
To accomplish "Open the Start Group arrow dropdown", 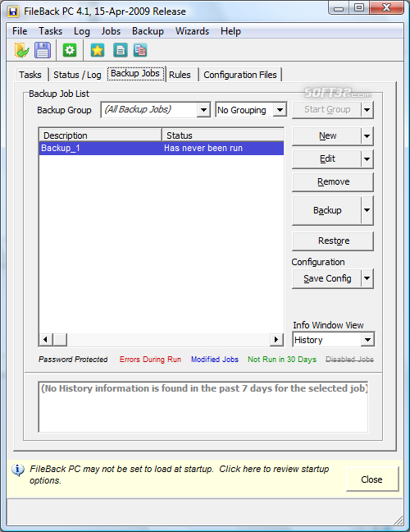I will pos(367,110).
